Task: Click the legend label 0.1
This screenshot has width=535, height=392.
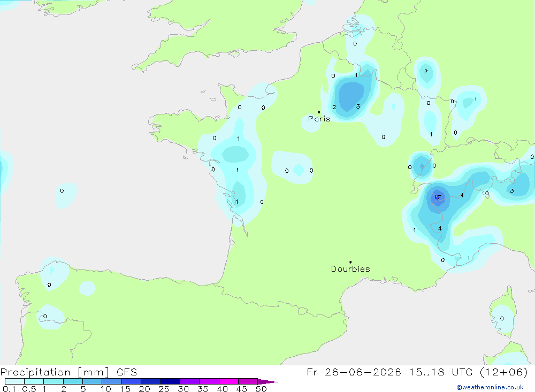Action: [9, 389]
